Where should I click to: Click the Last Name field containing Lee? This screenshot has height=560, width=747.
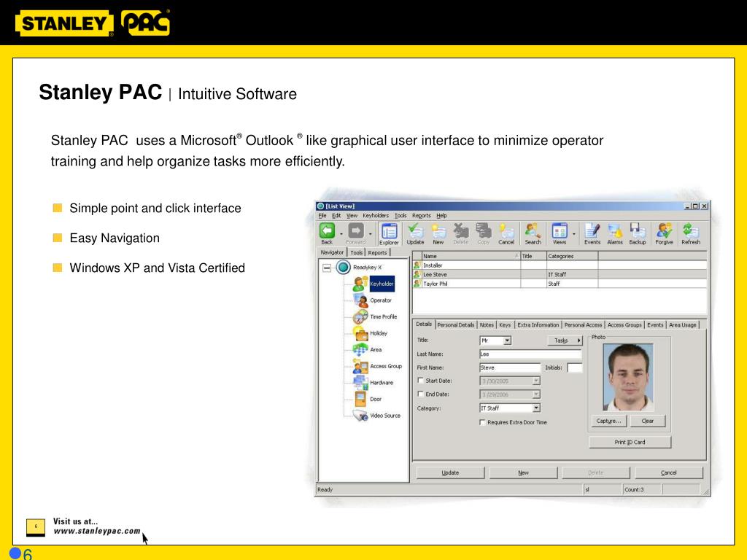[x=530, y=354]
